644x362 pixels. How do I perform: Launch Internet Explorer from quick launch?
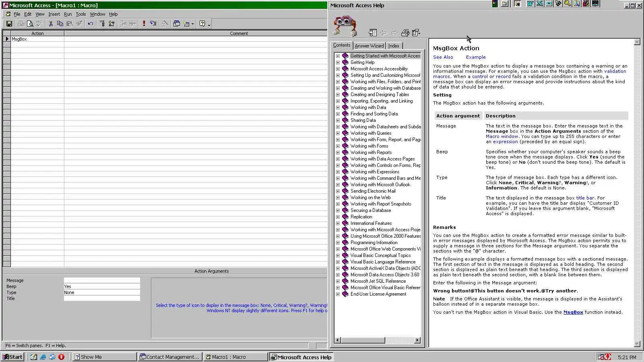43,357
